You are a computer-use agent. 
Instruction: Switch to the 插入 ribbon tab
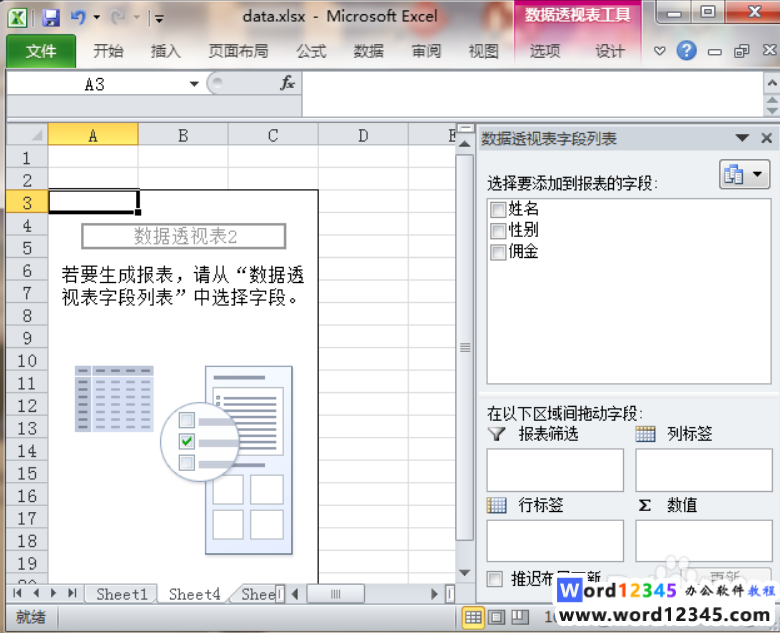(x=166, y=51)
